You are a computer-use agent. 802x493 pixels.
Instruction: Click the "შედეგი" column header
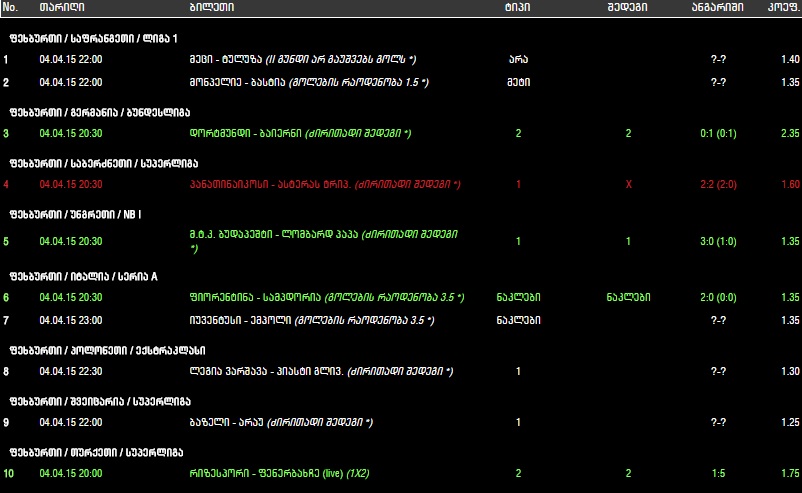[628, 7]
